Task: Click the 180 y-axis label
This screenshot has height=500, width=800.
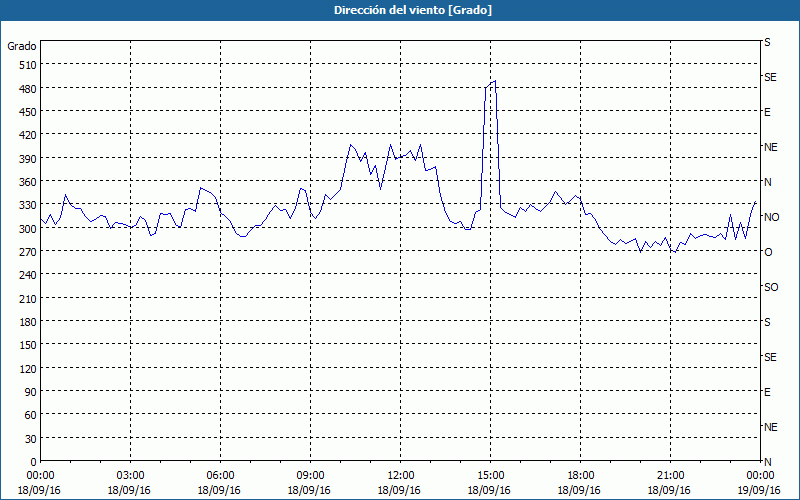Action: tap(29, 322)
